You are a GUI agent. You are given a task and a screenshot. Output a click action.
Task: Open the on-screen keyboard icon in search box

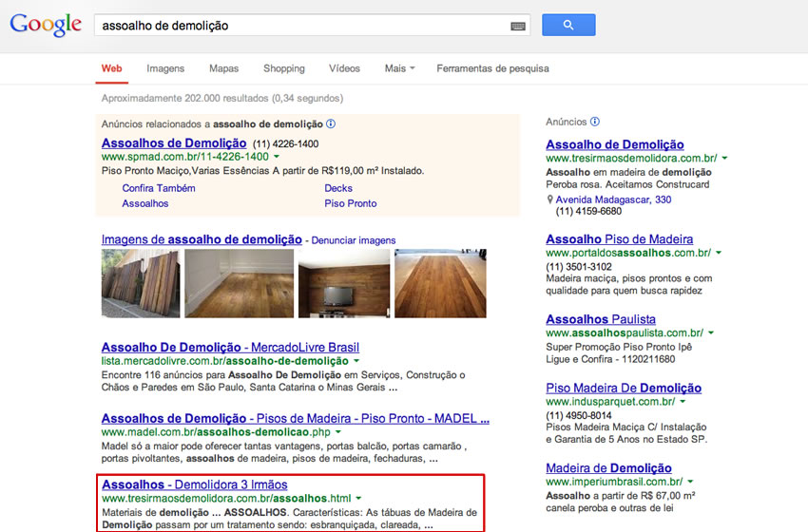518,27
